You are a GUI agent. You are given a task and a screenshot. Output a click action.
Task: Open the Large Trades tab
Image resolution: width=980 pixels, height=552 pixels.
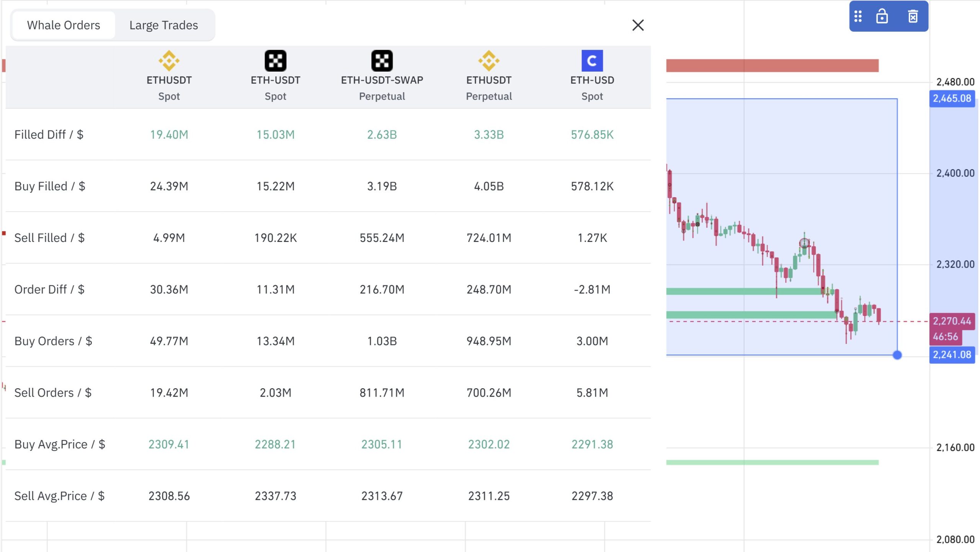[x=164, y=25]
